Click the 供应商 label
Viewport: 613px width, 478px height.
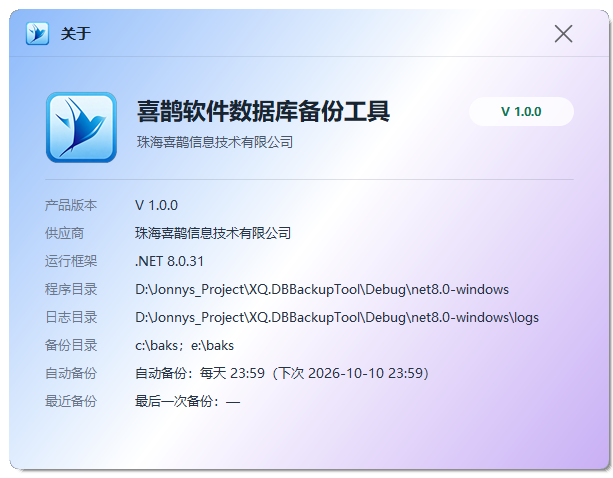click(x=65, y=233)
